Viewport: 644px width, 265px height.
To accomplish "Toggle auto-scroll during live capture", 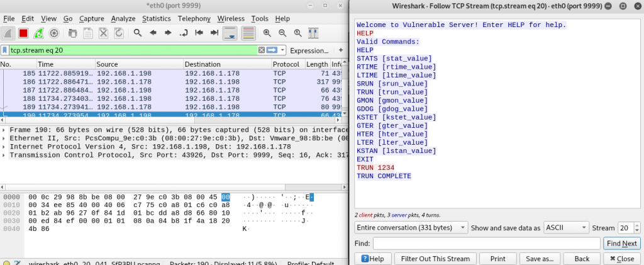I will [x=230, y=33].
